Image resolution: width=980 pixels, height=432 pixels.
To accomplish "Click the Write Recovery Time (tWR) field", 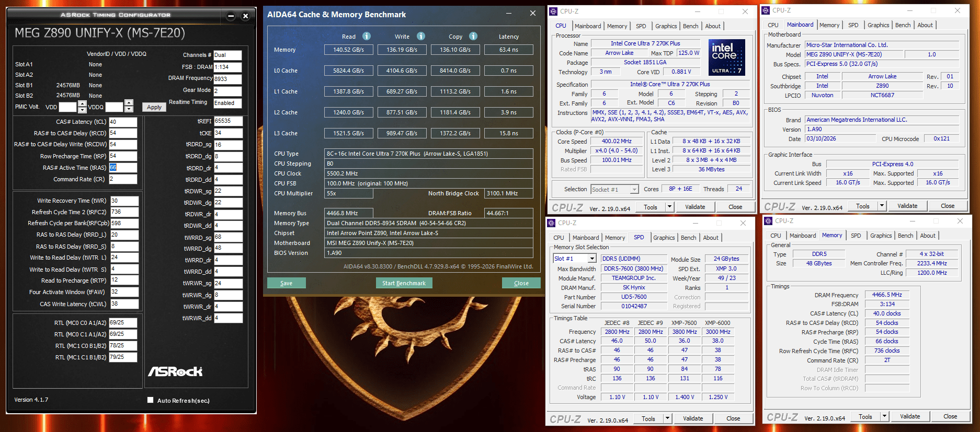I will 124,201.
